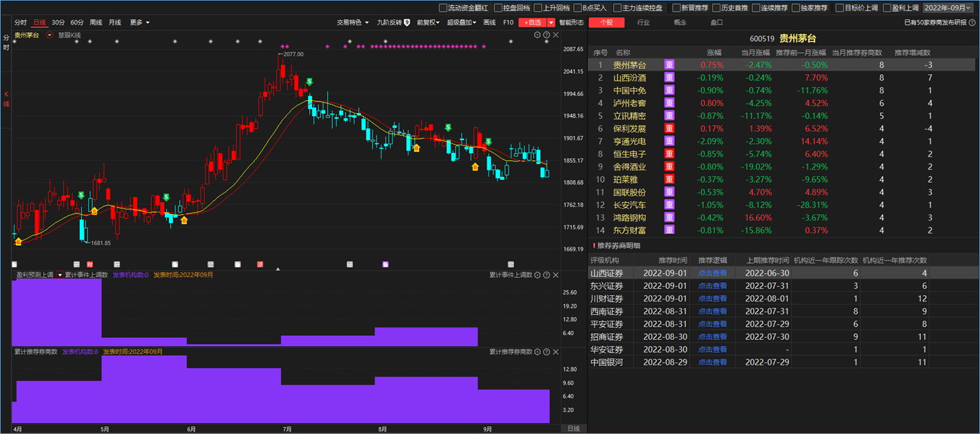Sort by the 推荐增减数 column header
The image size is (980, 434).
(x=912, y=53)
